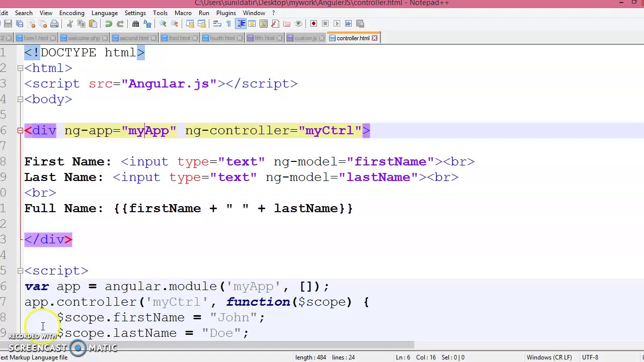Click the Redo arrow icon
This screenshot has height=362, width=644.
coord(120,24)
